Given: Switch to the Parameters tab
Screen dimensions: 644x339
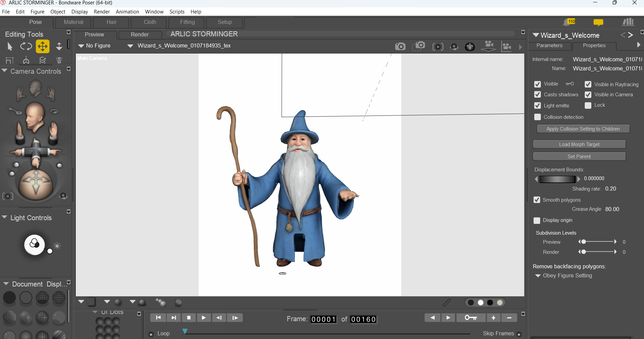Looking at the screenshot, I should point(549,45).
